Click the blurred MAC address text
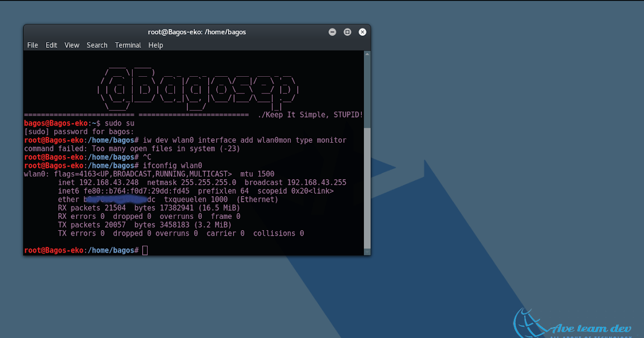 (114, 199)
